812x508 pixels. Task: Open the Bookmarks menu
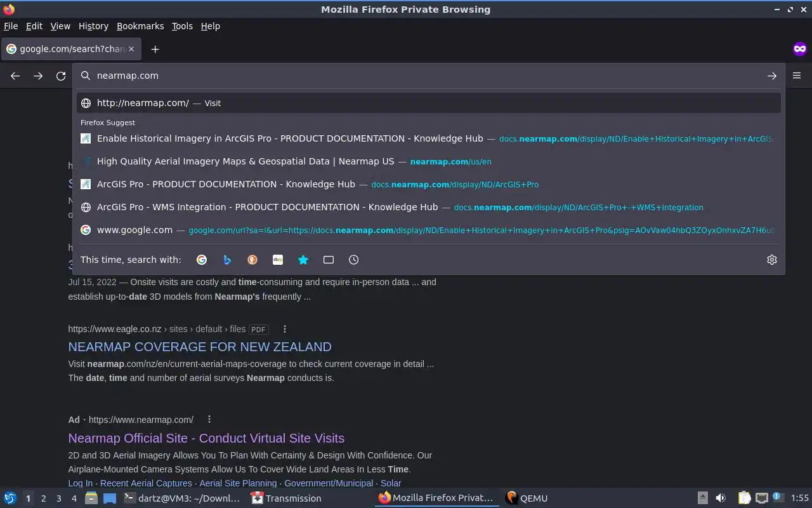[140, 26]
